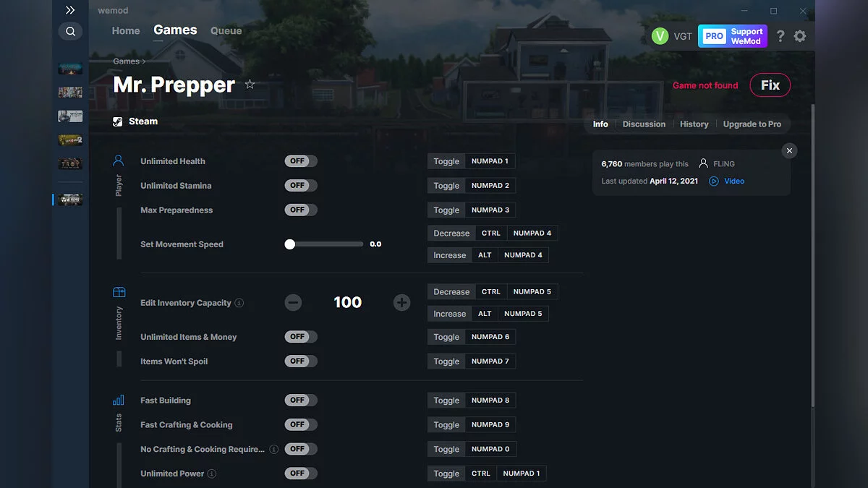This screenshot has height=488, width=868.
Task: Click the search magnifier icon in sidebar
Action: tap(70, 32)
